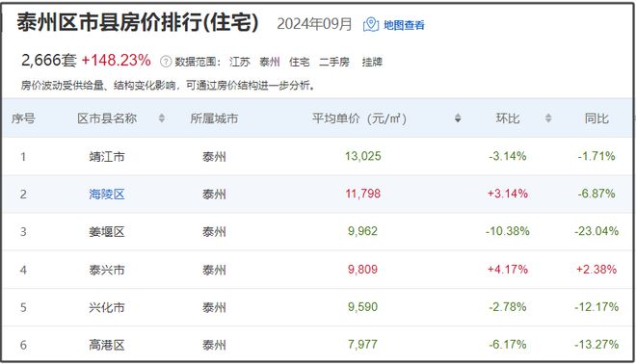Screen dimensions: 636x364
Task: Select the 姜堰区 row name
Action: [107, 232]
